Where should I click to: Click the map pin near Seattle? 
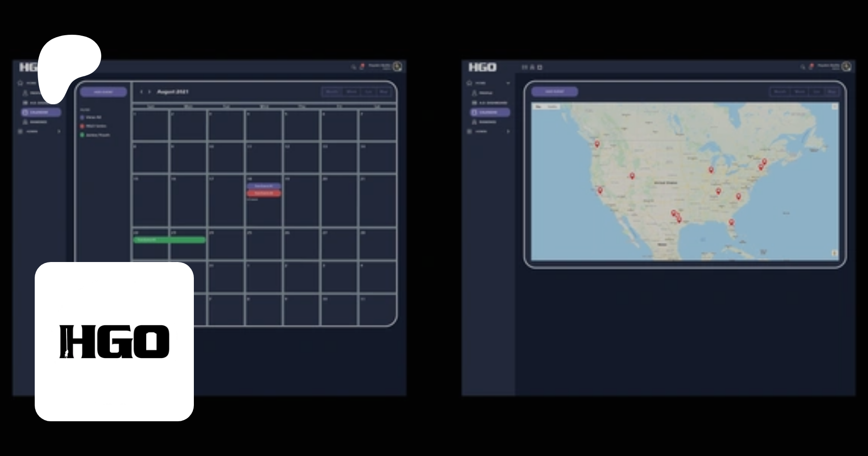pyautogui.click(x=597, y=144)
